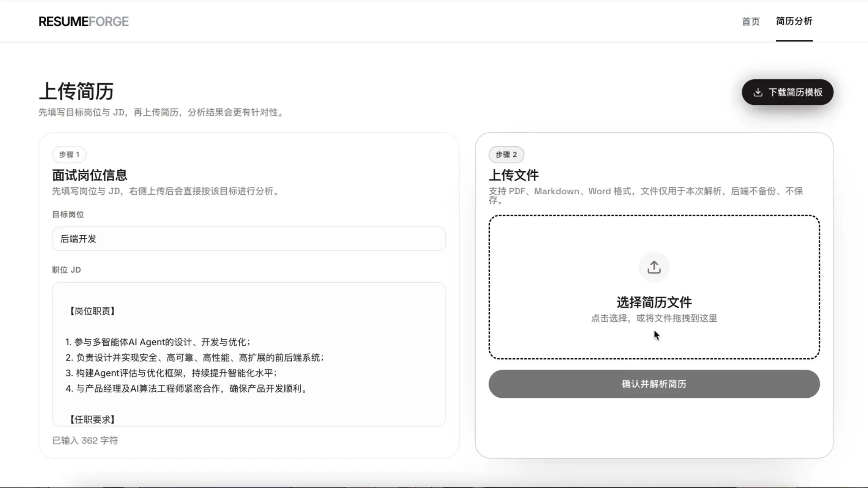Click the download icon in the template button
The width and height of the screenshot is (868, 488).
click(x=758, y=92)
